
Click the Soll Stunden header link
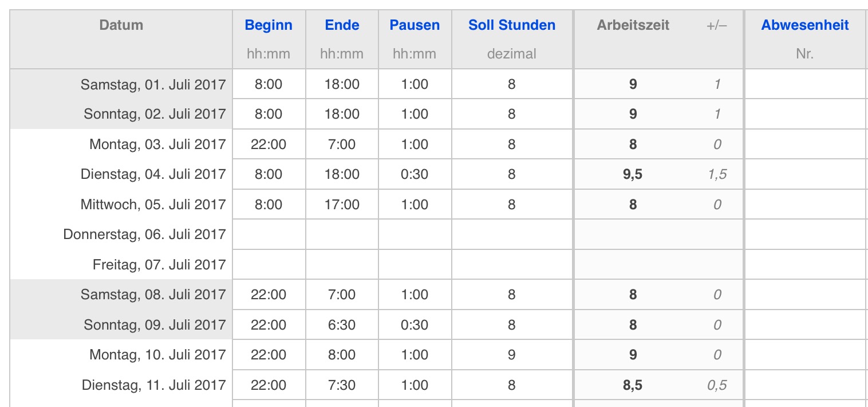(512, 25)
